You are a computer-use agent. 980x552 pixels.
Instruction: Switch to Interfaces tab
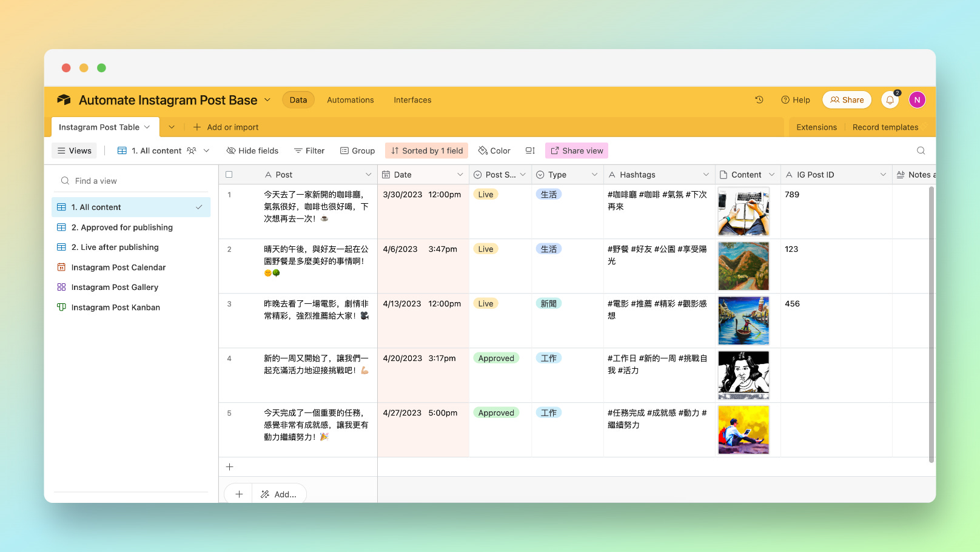[x=412, y=100]
